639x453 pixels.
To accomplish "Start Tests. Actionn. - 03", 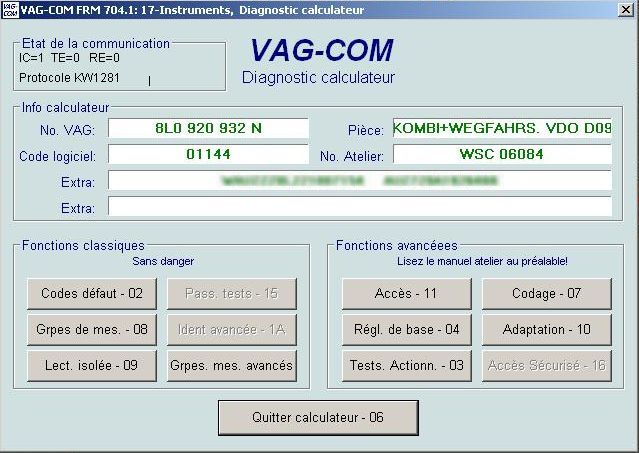I will tap(407, 365).
